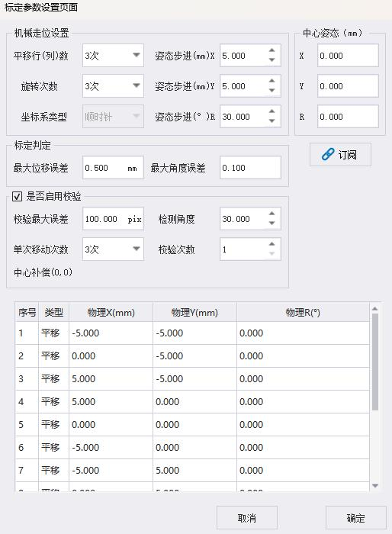Click the 订阅 subscribe link icon button

[x=340, y=155]
